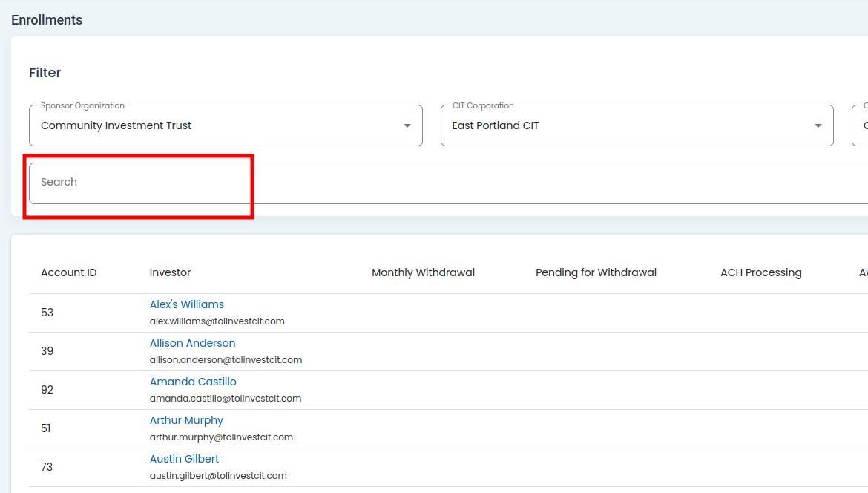Click the ACH Processing column header
This screenshot has height=493, width=868.
760,272
